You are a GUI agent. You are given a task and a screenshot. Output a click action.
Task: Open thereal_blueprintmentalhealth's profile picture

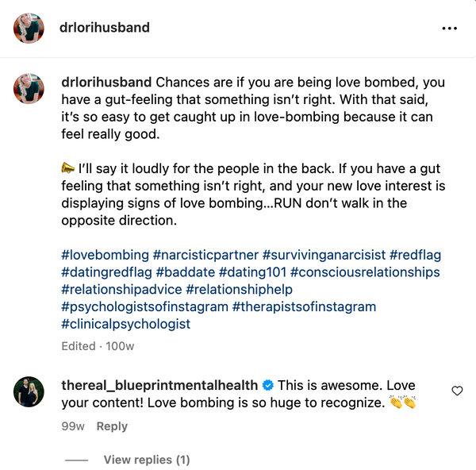point(28,391)
